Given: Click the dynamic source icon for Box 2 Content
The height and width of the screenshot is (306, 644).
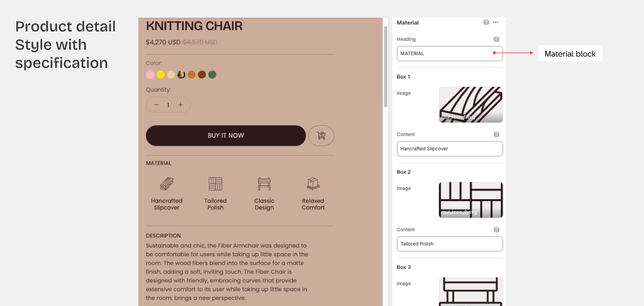Looking at the screenshot, I should (x=496, y=230).
